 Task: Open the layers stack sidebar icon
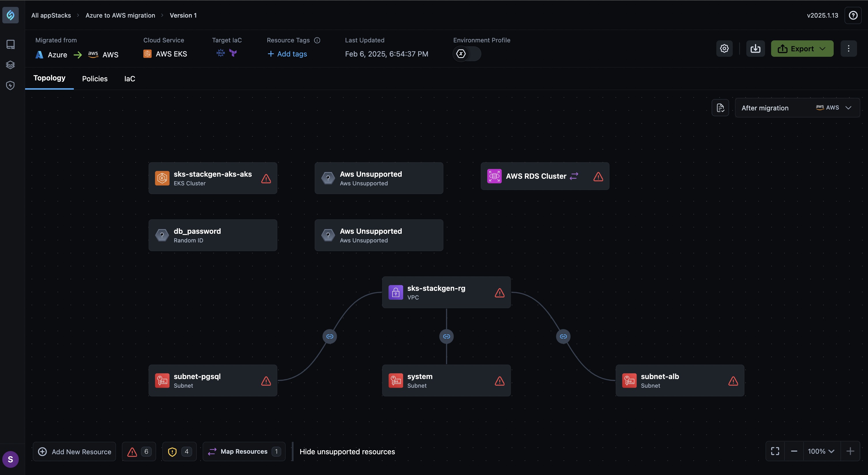tap(10, 65)
